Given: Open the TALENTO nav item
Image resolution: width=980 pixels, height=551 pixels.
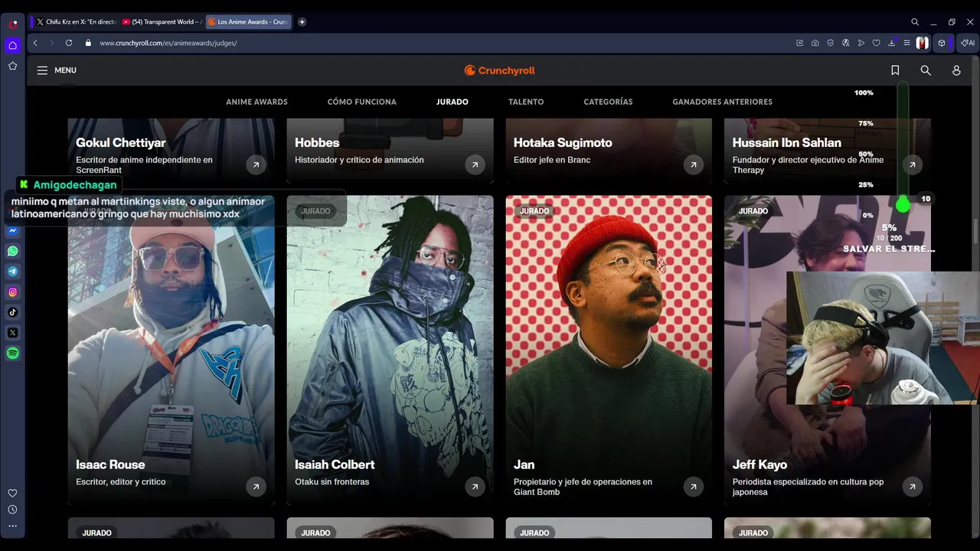Looking at the screenshot, I should tap(526, 102).
